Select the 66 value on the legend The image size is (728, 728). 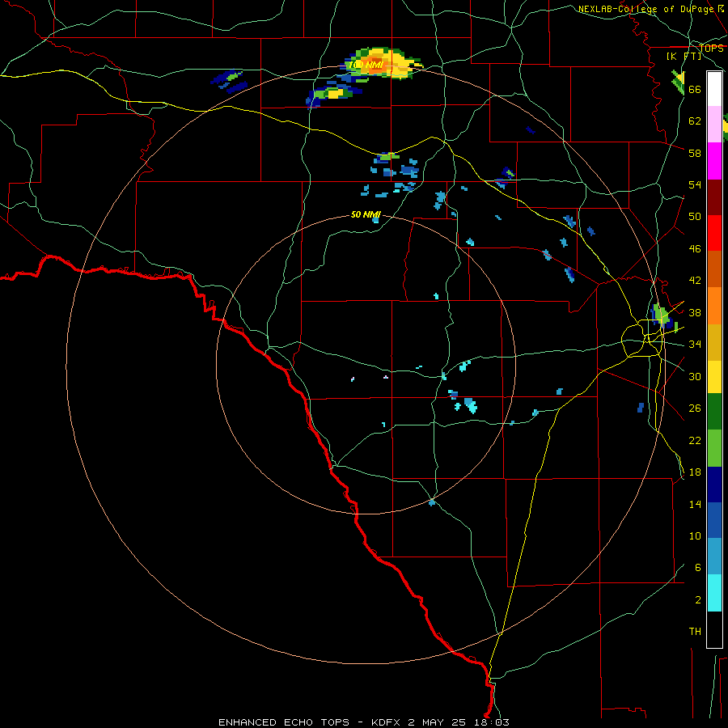pyautogui.click(x=695, y=89)
